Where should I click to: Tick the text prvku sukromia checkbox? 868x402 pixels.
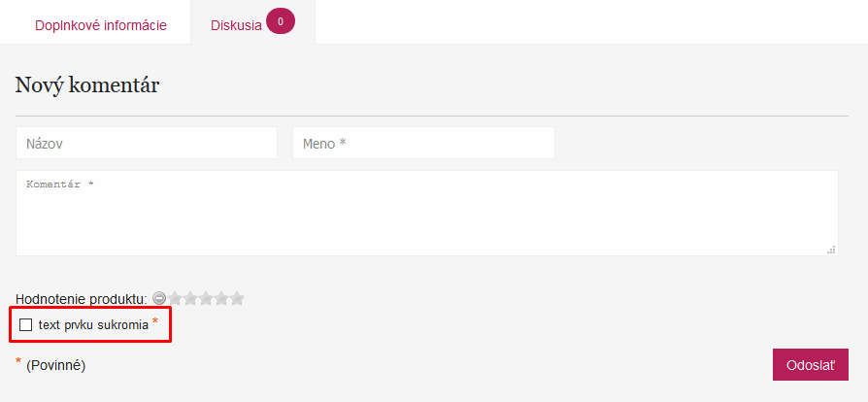click(25, 325)
